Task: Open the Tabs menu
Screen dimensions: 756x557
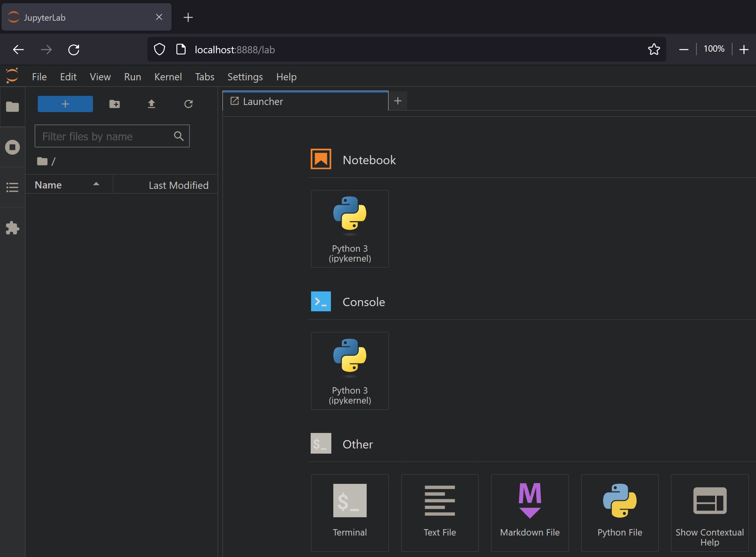Action: click(x=205, y=77)
